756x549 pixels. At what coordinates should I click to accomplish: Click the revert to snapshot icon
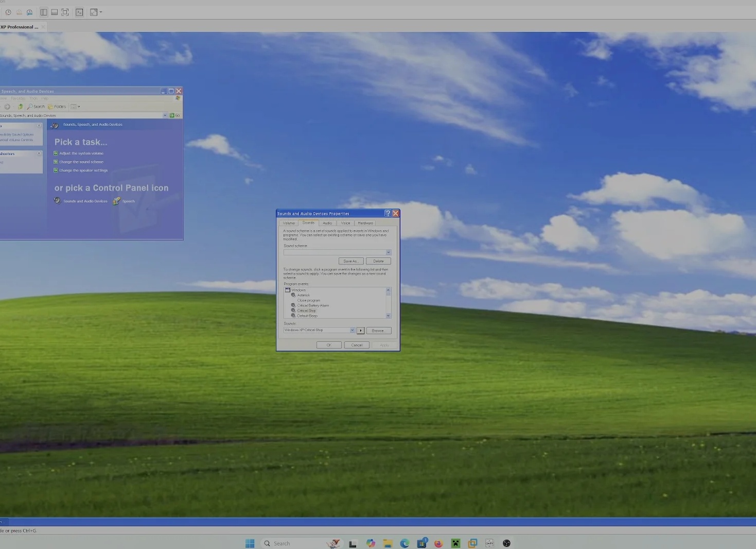pos(19,12)
